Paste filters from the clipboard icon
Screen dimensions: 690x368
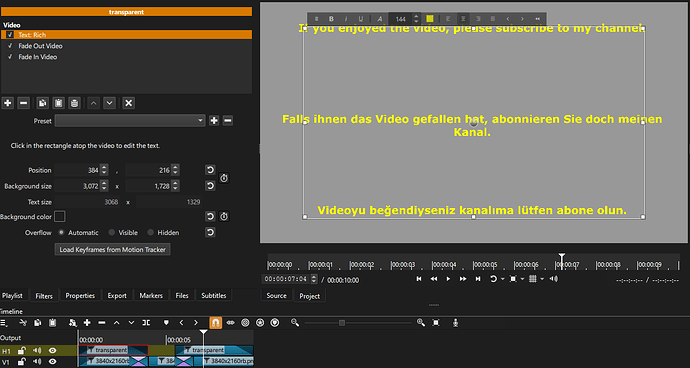tap(59, 103)
